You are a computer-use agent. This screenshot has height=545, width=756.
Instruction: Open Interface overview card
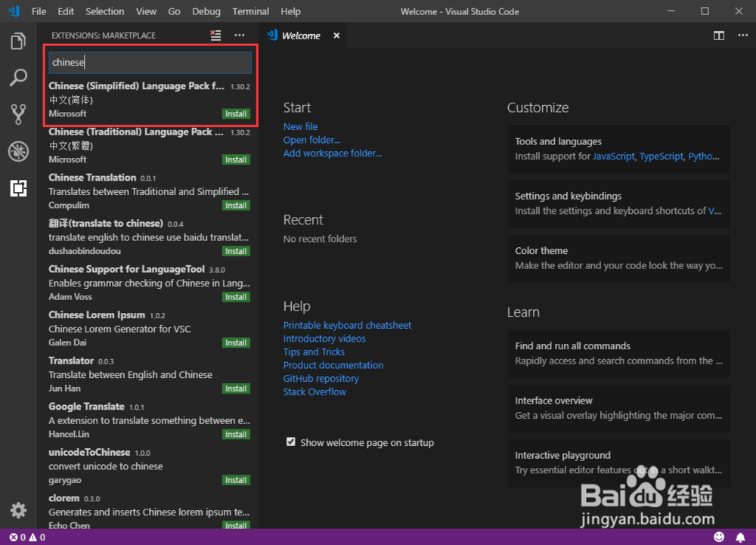click(618, 408)
